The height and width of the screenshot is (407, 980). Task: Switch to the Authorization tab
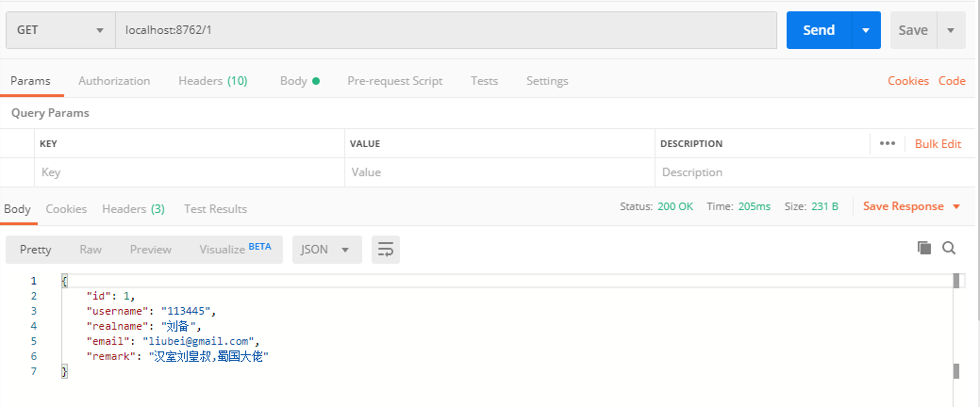[114, 81]
